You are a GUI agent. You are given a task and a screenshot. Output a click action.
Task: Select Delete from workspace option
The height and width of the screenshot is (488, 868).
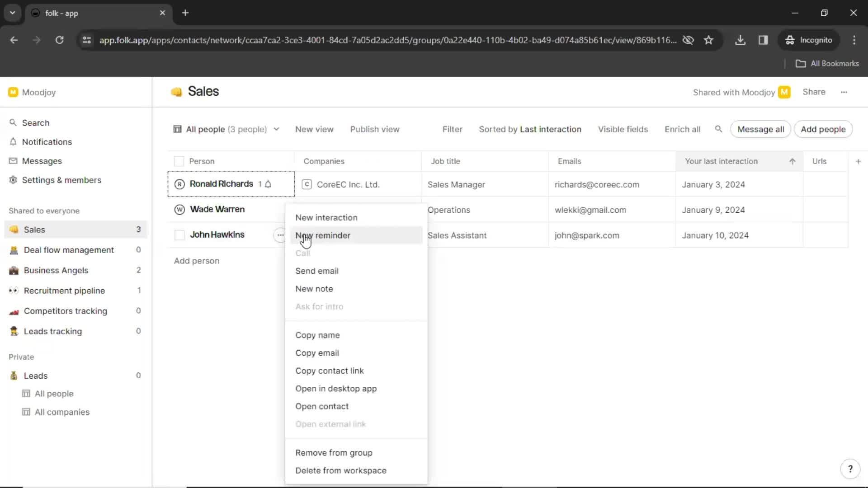coord(340,470)
